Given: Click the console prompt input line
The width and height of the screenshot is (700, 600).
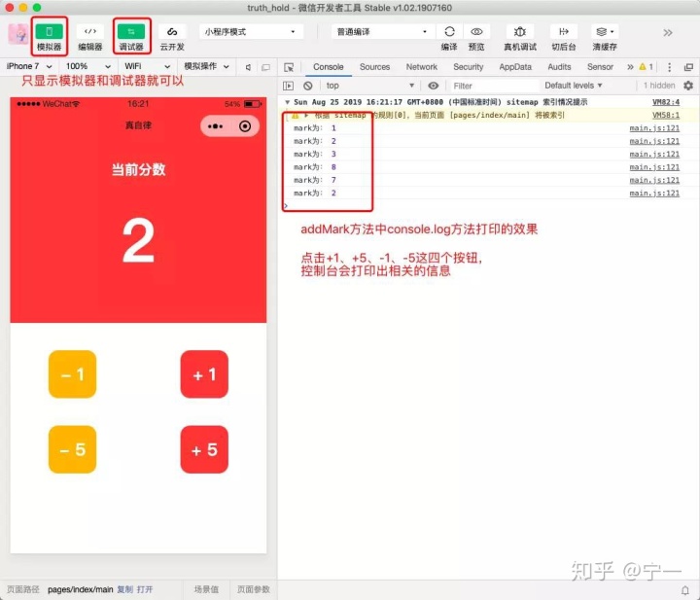Looking at the screenshot, I should tap(489, 206).
